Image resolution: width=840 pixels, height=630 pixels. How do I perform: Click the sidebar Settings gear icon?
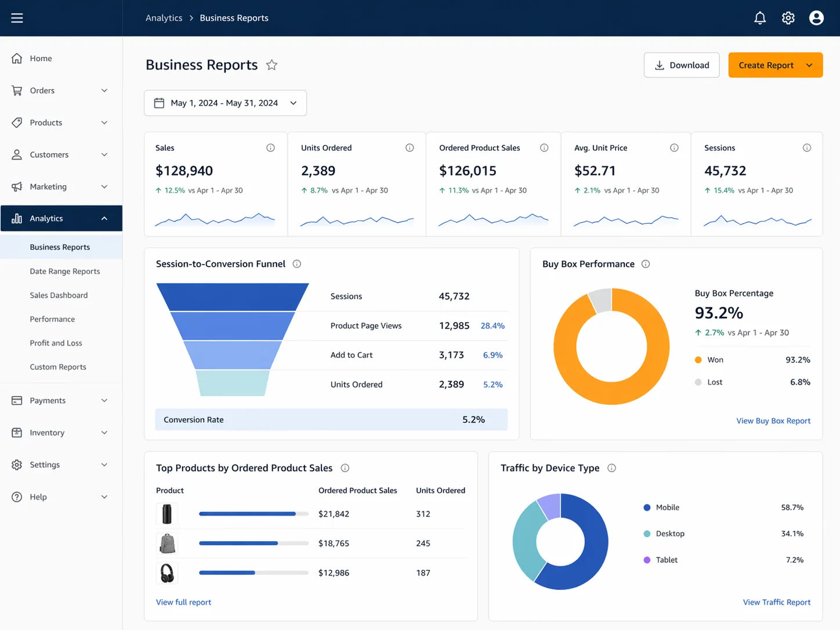click(17, 465)
